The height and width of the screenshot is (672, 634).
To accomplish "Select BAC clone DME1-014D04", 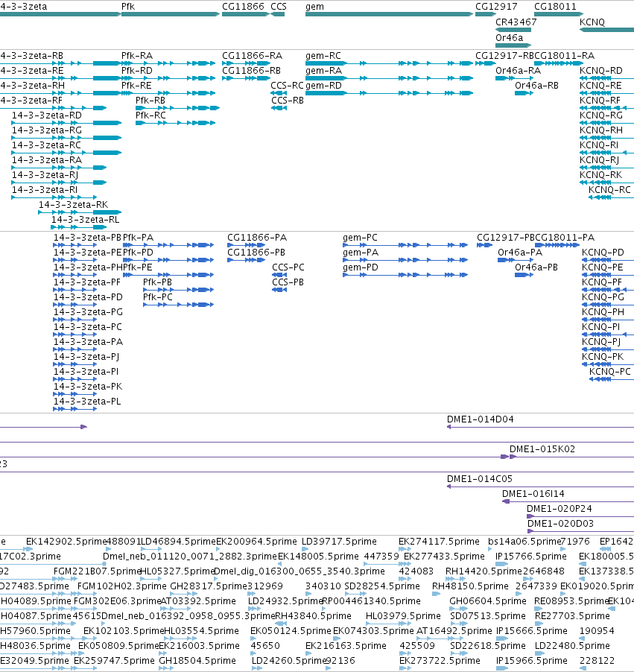I will [x=480, y=419].
